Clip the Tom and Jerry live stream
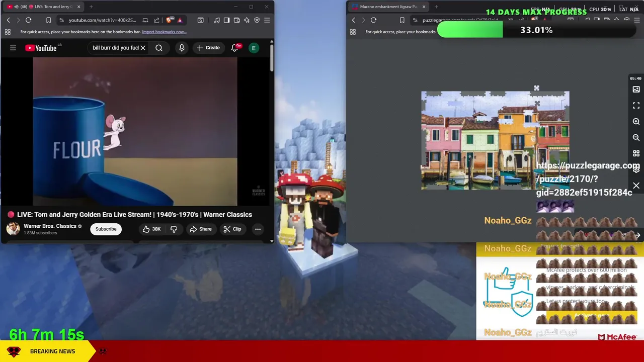Viewport: 644px width, 362px height. click(232, 229)
